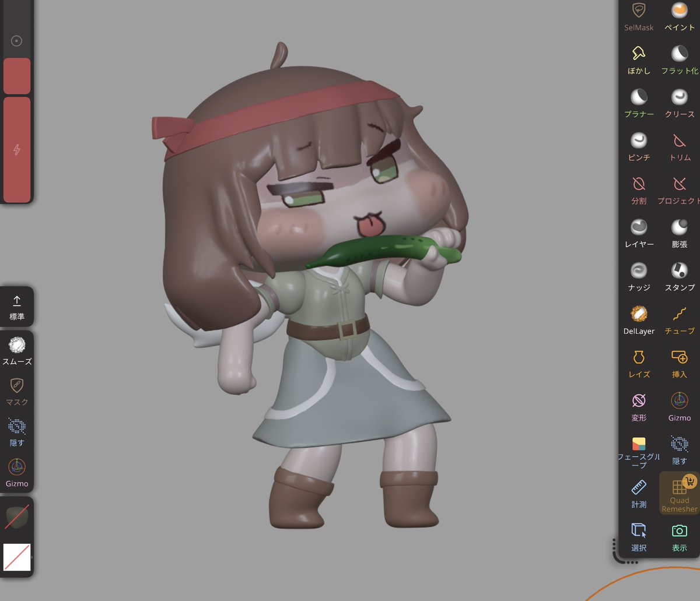Select the フラット化 (Flatten) tool

(680, 59)
